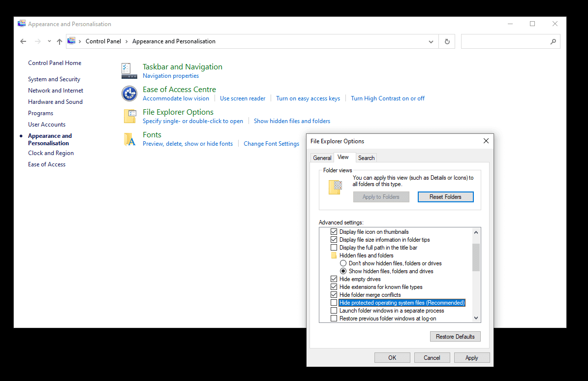This screenshot has height=381, width=588.
Task: Open the address bar dropdown arrow
Action: click(431, 41)
